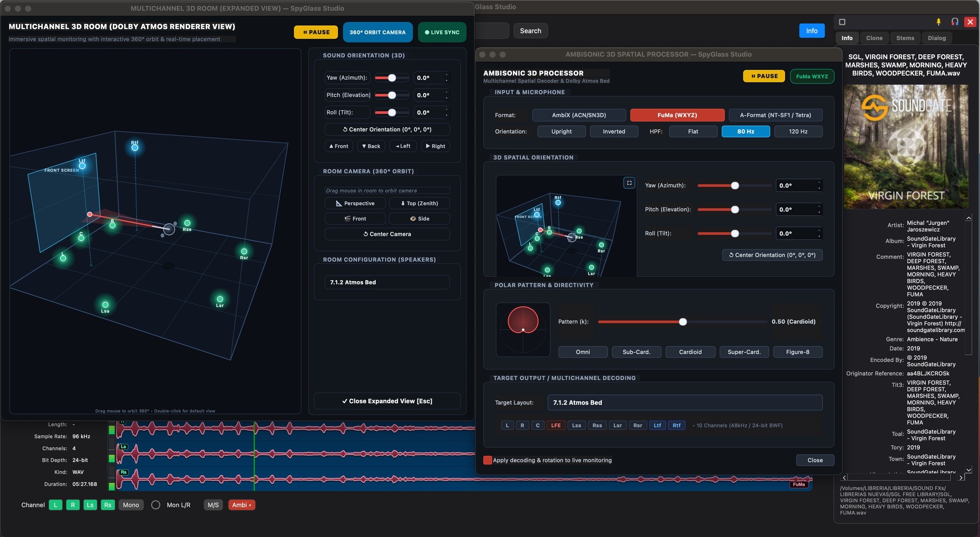Select the AmbiX (ACN/SN3D) format
The image size is (980, 537).
pyautogui.click(x=579, y=115)
